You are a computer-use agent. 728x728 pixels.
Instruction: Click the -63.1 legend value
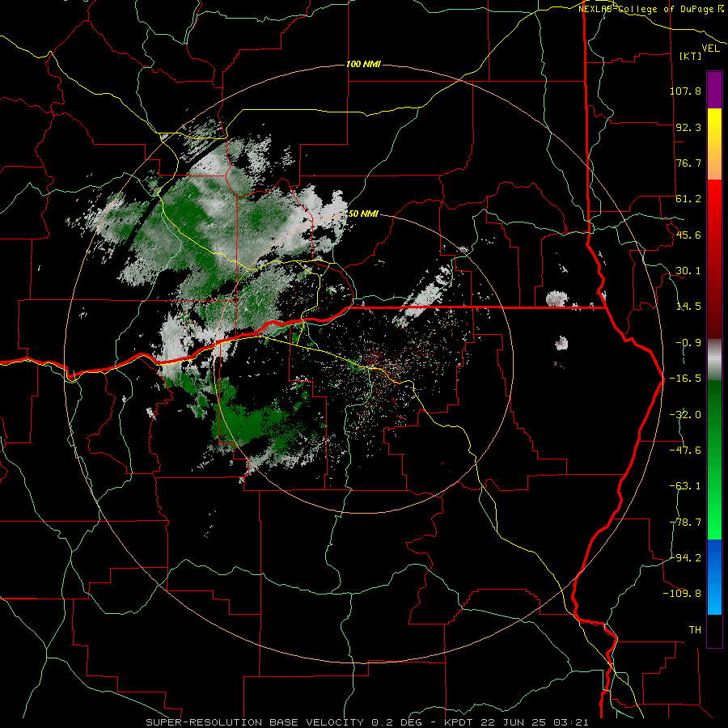[685, 486]
